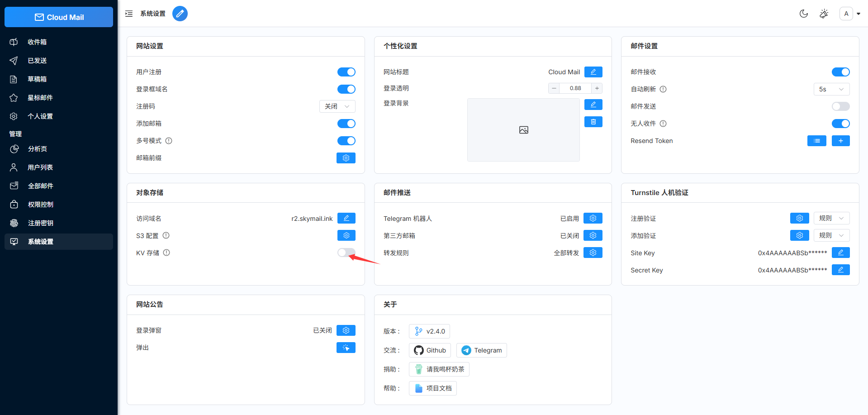Open Telegram 机器人 settings gear
This screenshot has width=868, height=415.
(593, 219)
